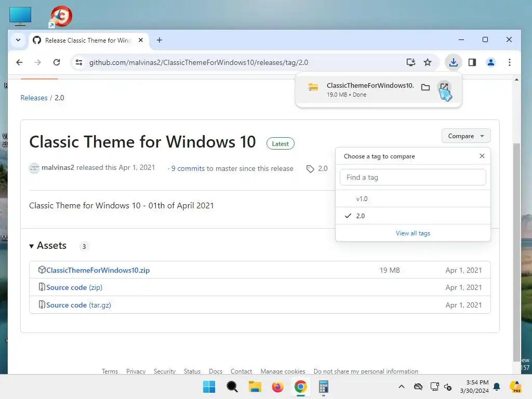Download Source code (zip)
Viewport: 532px width, 399px height.
74,287
